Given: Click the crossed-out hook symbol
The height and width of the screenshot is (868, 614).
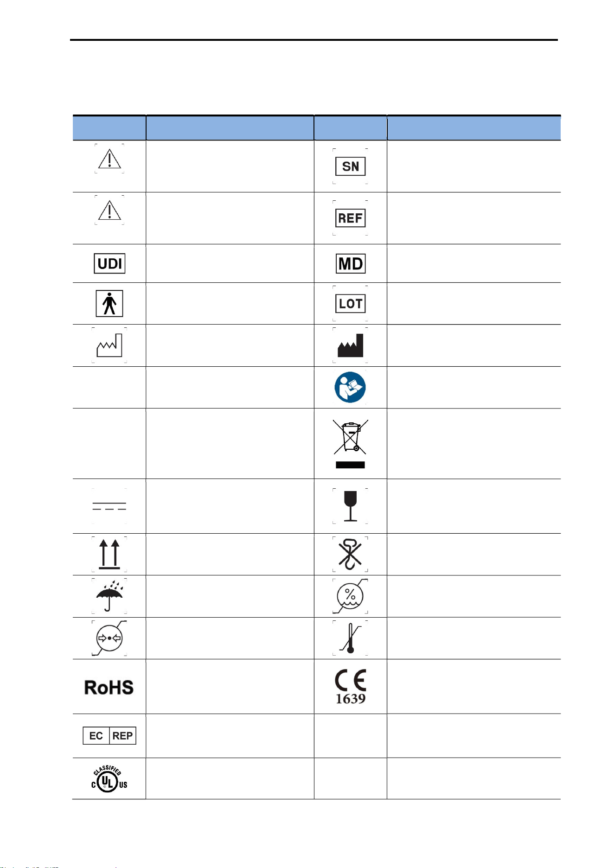Looking at the screenshot, I should pyautogui.click(x=350, y=554).
